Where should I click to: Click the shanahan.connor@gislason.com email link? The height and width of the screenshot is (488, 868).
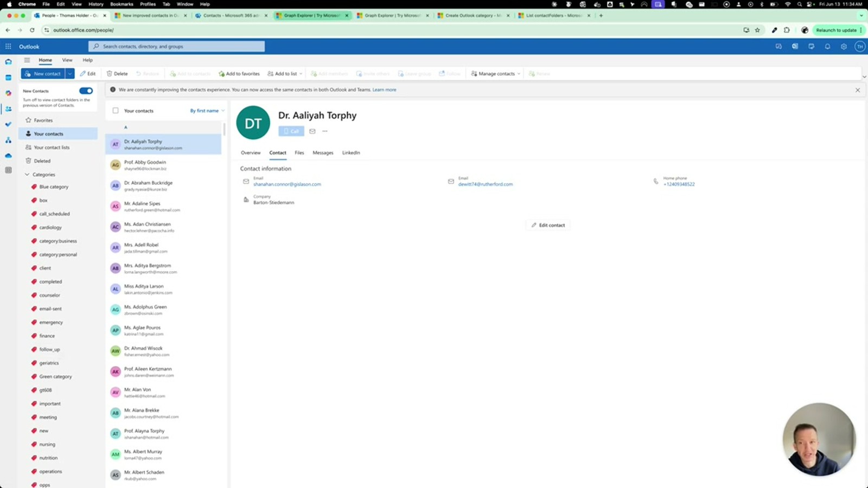pyautogui.click(x=287, y=184)
